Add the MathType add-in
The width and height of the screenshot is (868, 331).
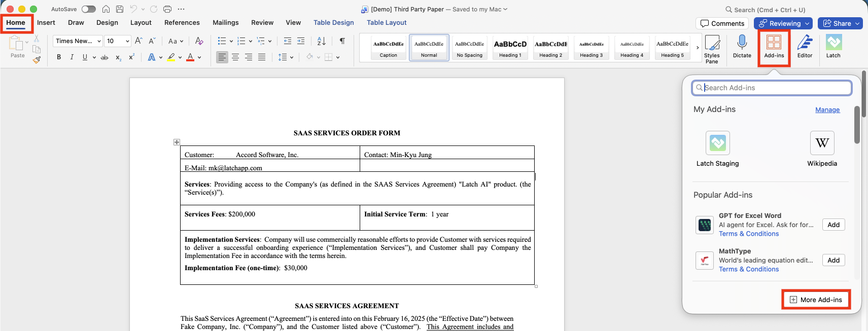[834, 261]
